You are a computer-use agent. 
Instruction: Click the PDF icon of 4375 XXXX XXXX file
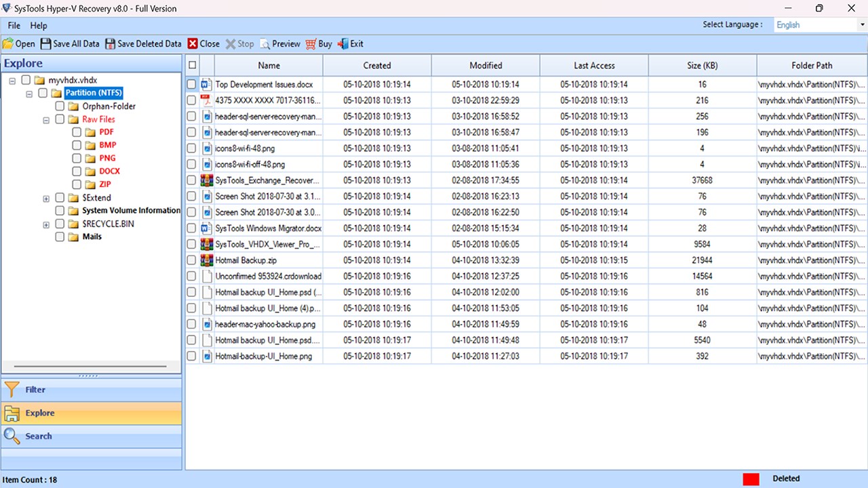pos(208,100)
